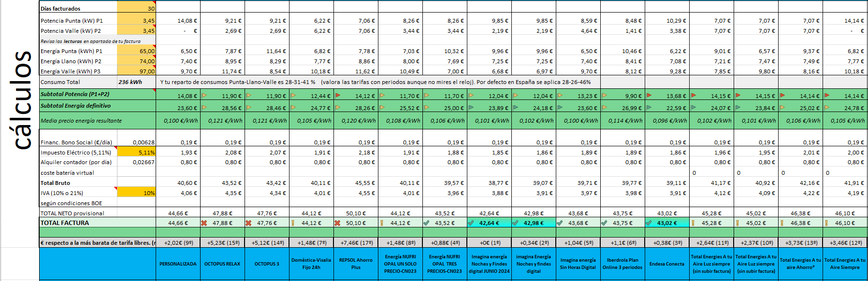Click the Consumo Total 236 kWh cell

136,82
